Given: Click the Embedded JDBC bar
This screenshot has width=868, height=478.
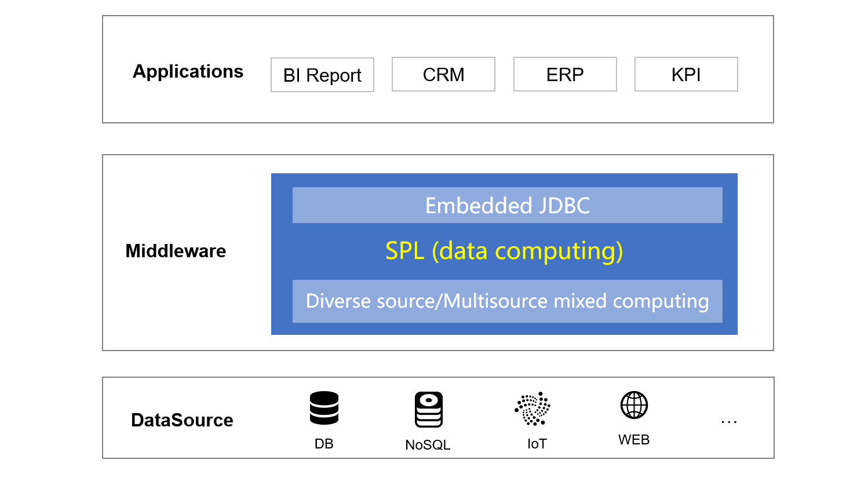Looking at the screenshot, I should click(507, 205).
